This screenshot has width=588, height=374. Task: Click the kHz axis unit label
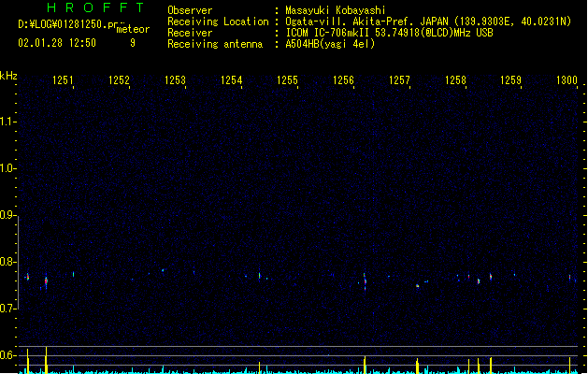8,76
